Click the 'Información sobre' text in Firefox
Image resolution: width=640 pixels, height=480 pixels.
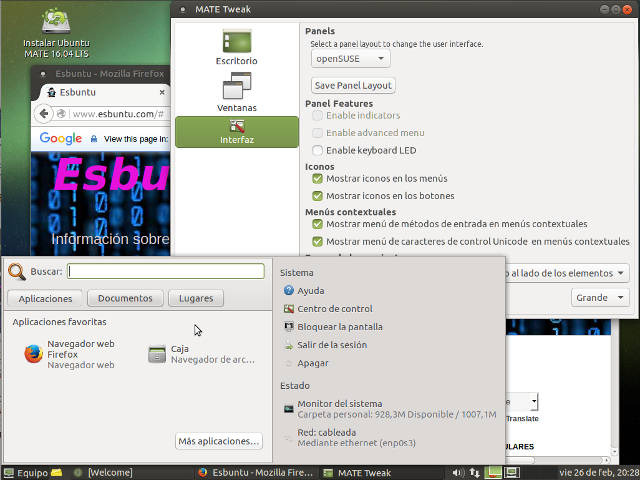click(110, 239)
